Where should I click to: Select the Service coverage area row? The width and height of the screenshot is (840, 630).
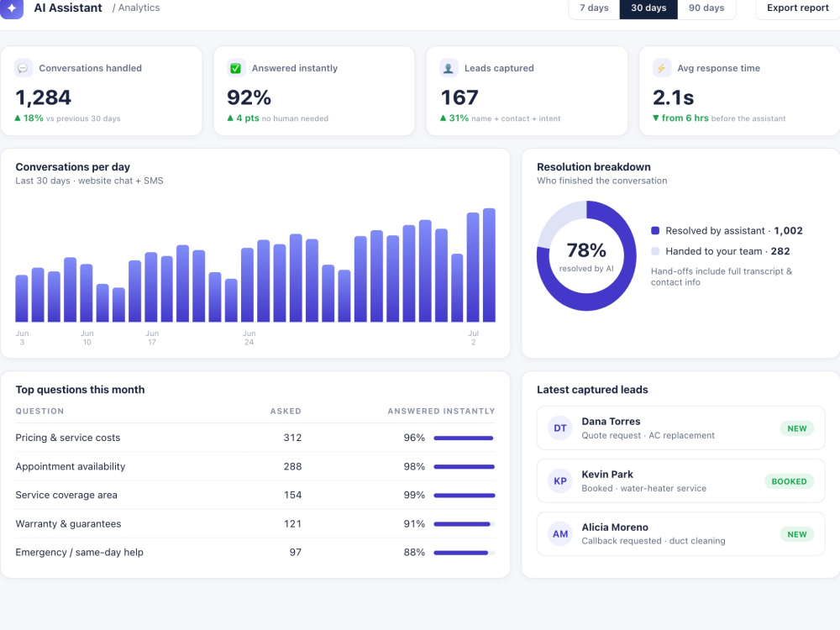[x=255, y=495]
